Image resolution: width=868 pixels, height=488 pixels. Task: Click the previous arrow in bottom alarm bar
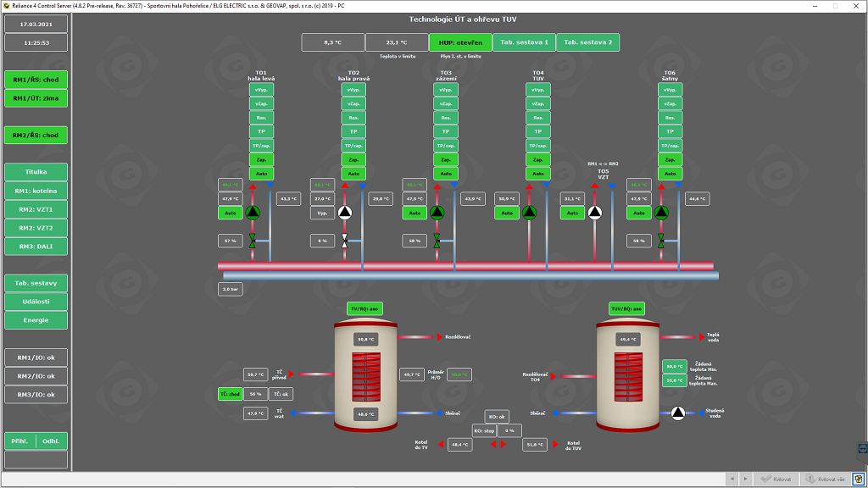click(x=732, y=479)
